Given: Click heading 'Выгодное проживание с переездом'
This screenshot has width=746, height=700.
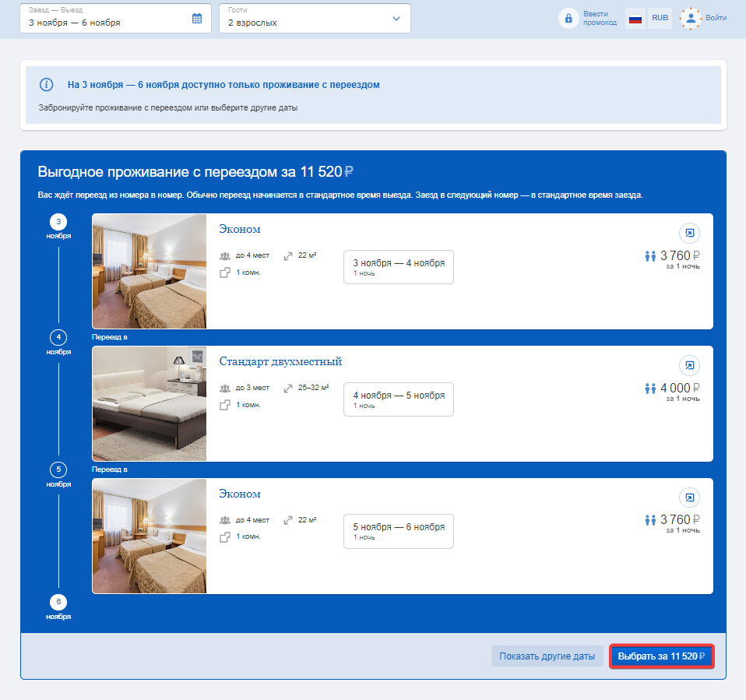Looking at the screenshot, I should pos(160,172).
